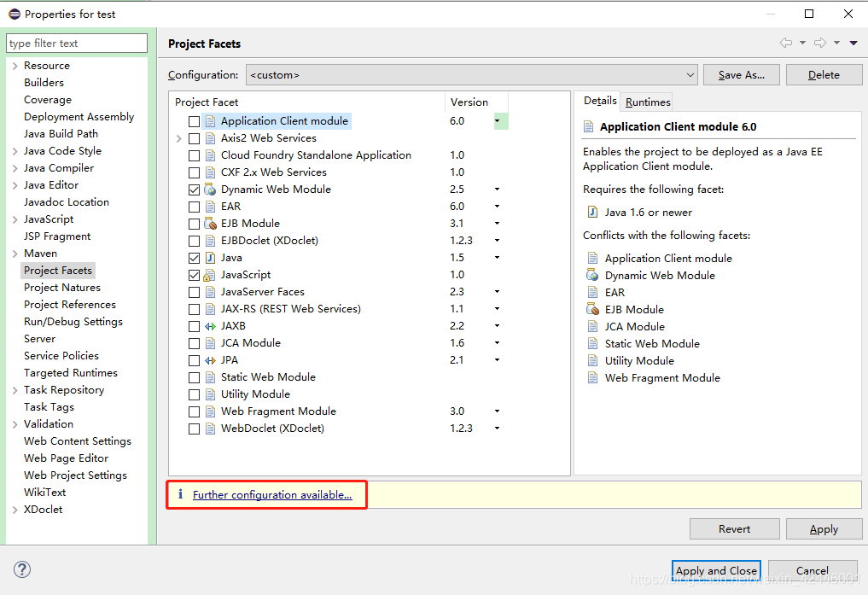Screen dimensions: 868x595
Task: Open Java version dropdown arrow
Action: pyautogui.click(x=497, y=257)
